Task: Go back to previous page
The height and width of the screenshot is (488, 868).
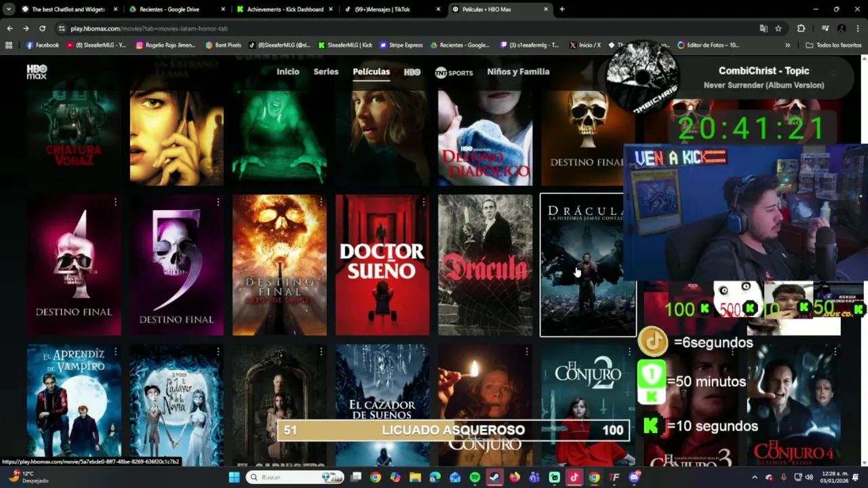Action: [x=9, y=28]
